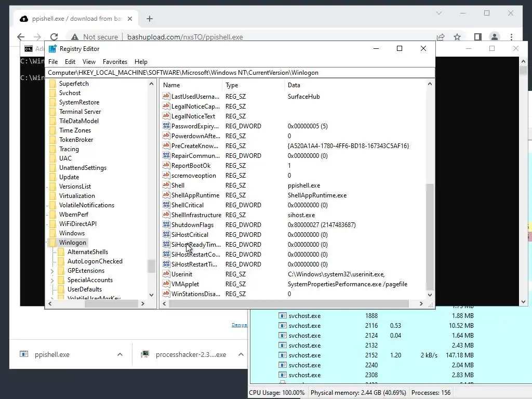The image size is (532, 399).
Task: Open the Registry Editor File menu
Action: pos(53,62)
